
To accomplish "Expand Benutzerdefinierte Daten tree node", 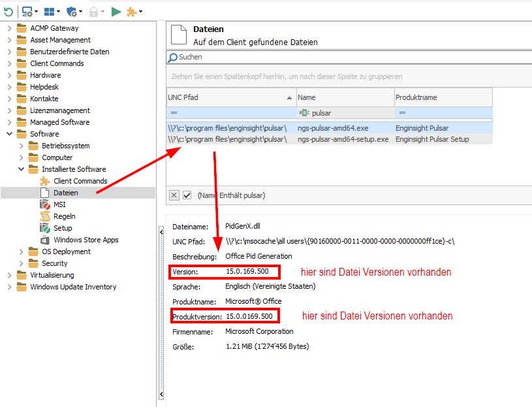I will point(10,52).
